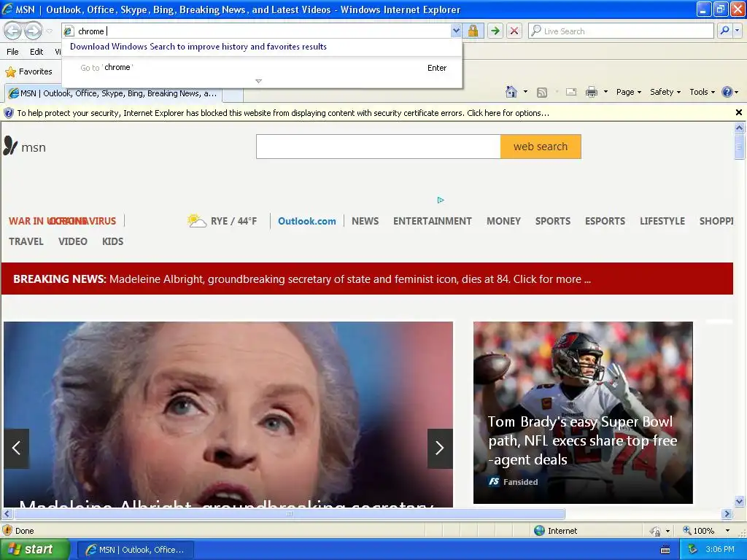Click the browser Back arrow button
The width and height of the screenshot is (747, 560).
[13, 31]
